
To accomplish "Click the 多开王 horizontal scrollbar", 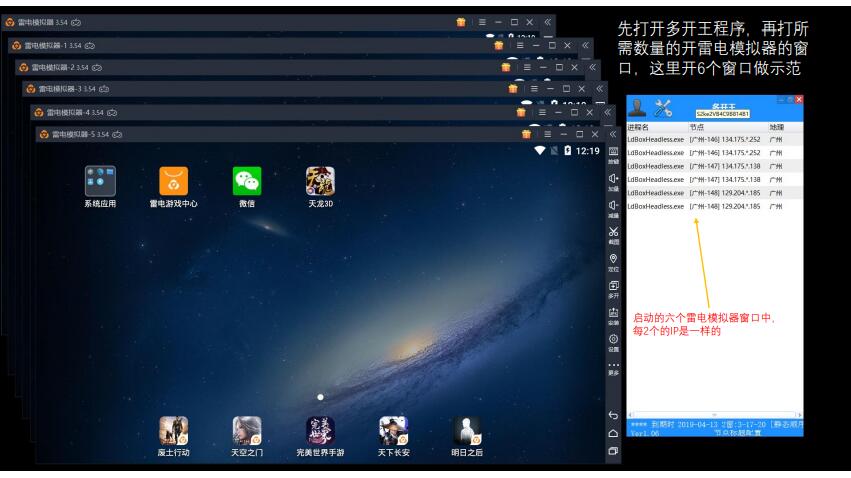I will (715, 415).
